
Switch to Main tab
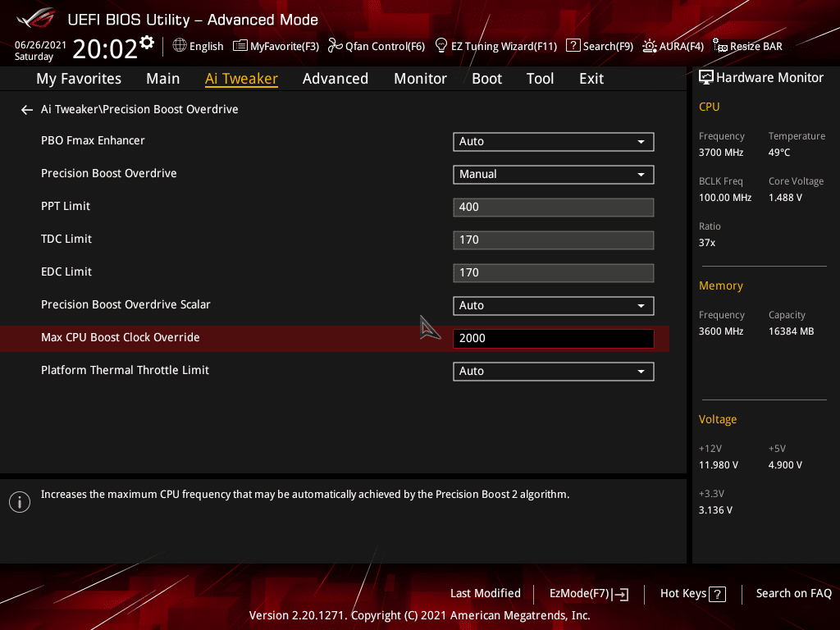(x=163, y=79)
